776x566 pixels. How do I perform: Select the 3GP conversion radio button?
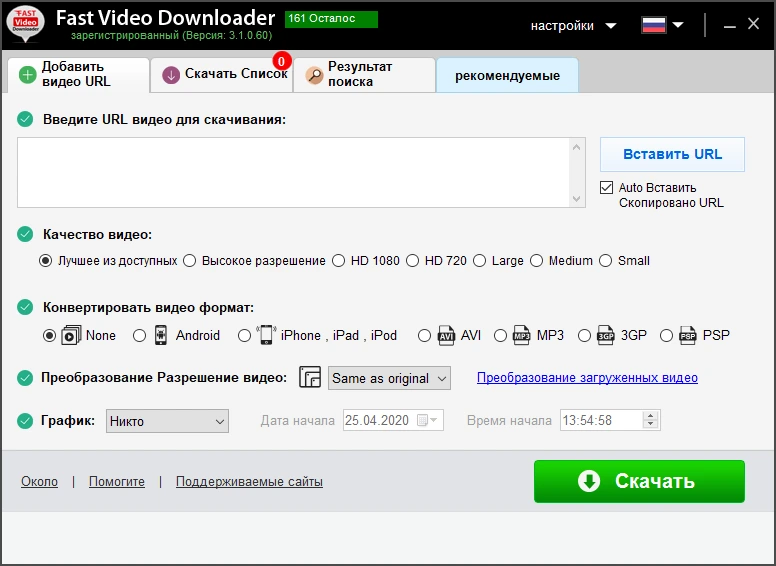584,336
